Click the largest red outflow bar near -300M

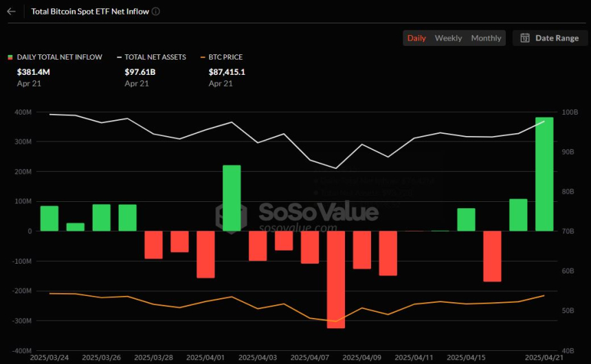click(x=336, y=280)
